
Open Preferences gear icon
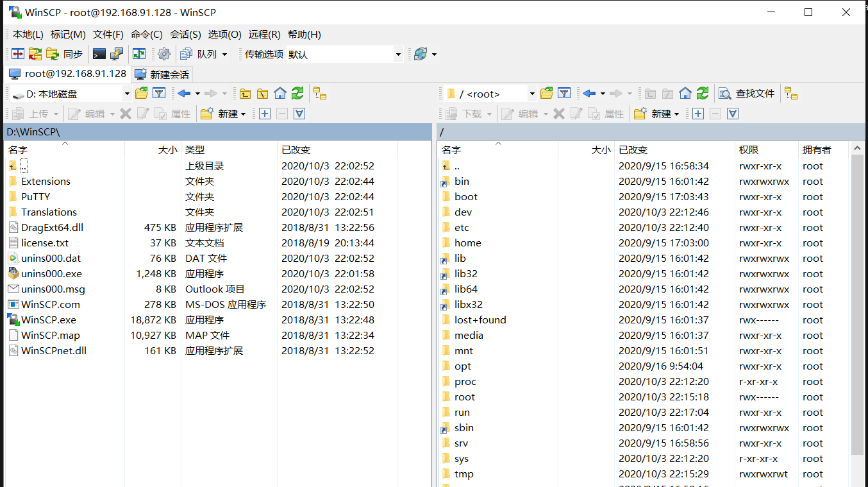[164, 55]
